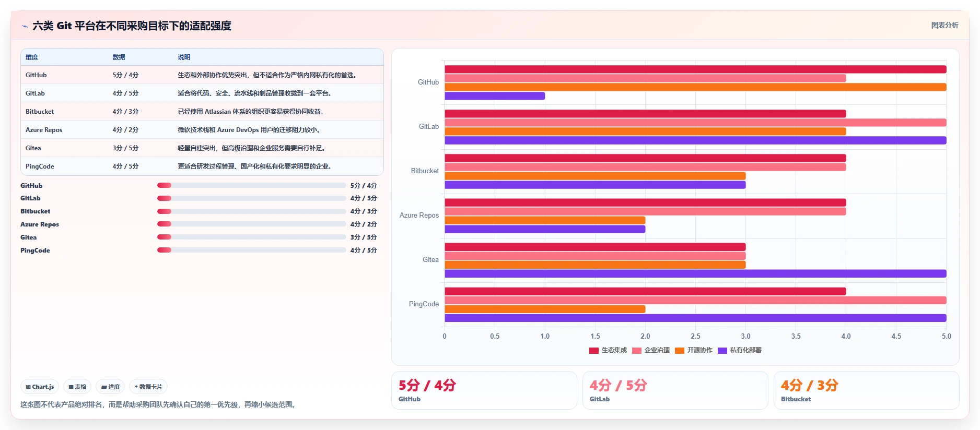
Task: Click GitHub's purple 私有化部署 chart bar
Action: tap(495, 96)
